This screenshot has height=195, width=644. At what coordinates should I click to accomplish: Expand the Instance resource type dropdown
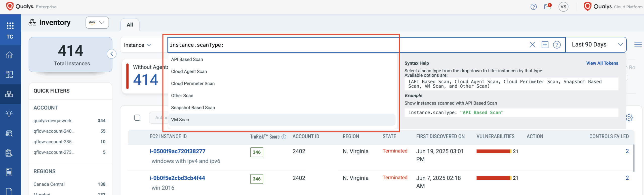(x=138, y=45)
